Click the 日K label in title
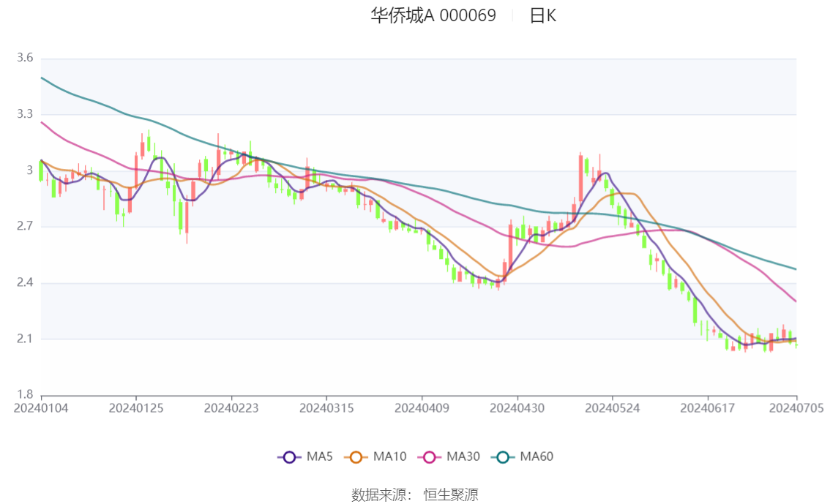Screen dimensions: 830x504 point(542,15)
